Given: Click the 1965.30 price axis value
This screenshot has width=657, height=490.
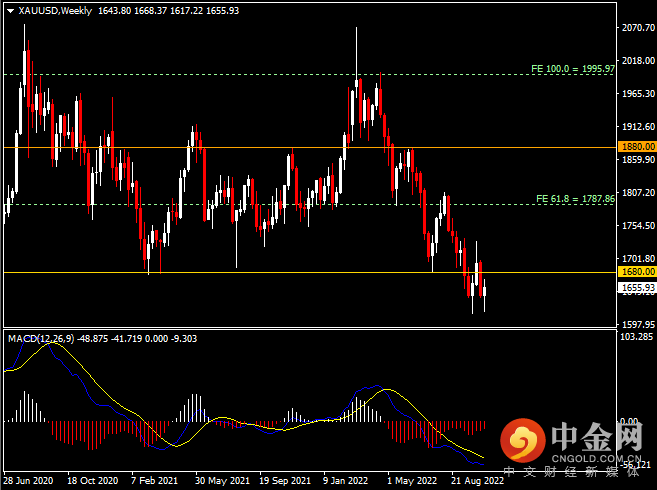Looking at the screenshot, I should [638, 93].
